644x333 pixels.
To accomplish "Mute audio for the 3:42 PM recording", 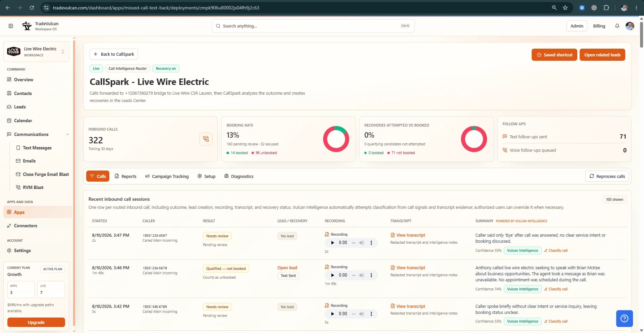I will click(361, 314).
